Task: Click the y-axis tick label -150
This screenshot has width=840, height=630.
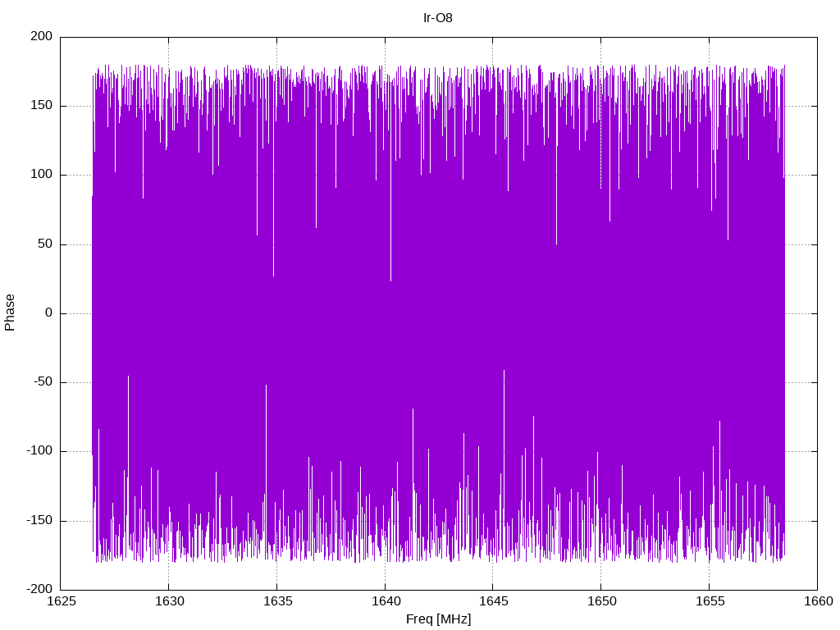Action: [39, 520]
